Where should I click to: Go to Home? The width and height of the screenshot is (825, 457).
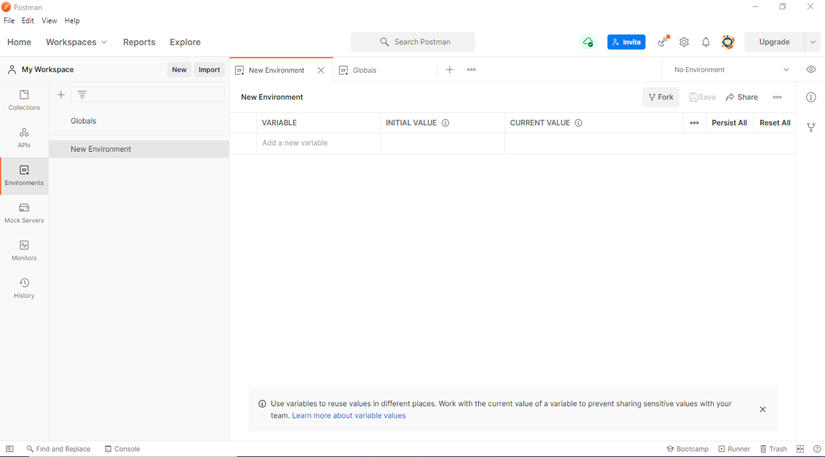[19, 42]
